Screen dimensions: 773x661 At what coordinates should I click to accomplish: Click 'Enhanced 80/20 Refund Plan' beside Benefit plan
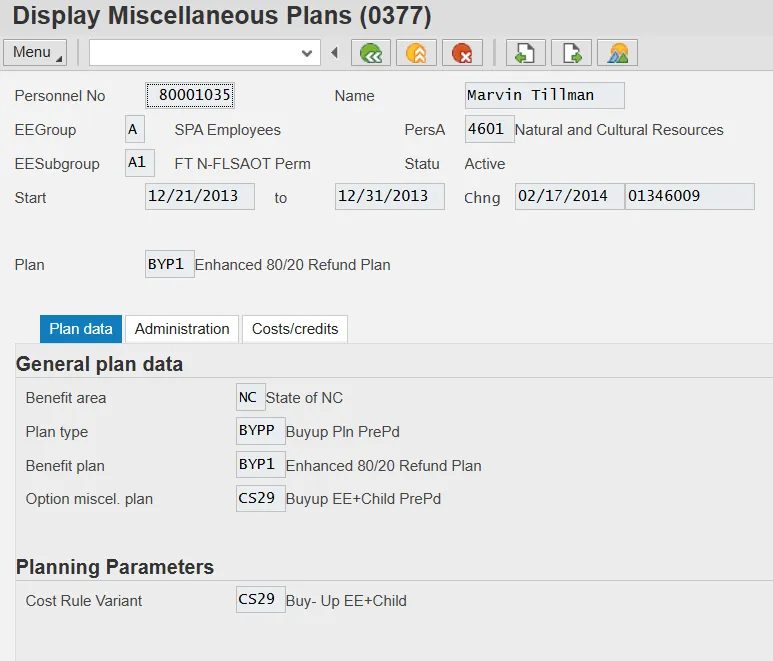[x=384, y=466]
